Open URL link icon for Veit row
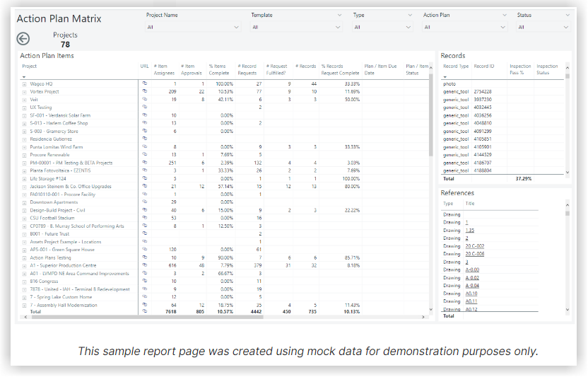 [x=145, y=99]
